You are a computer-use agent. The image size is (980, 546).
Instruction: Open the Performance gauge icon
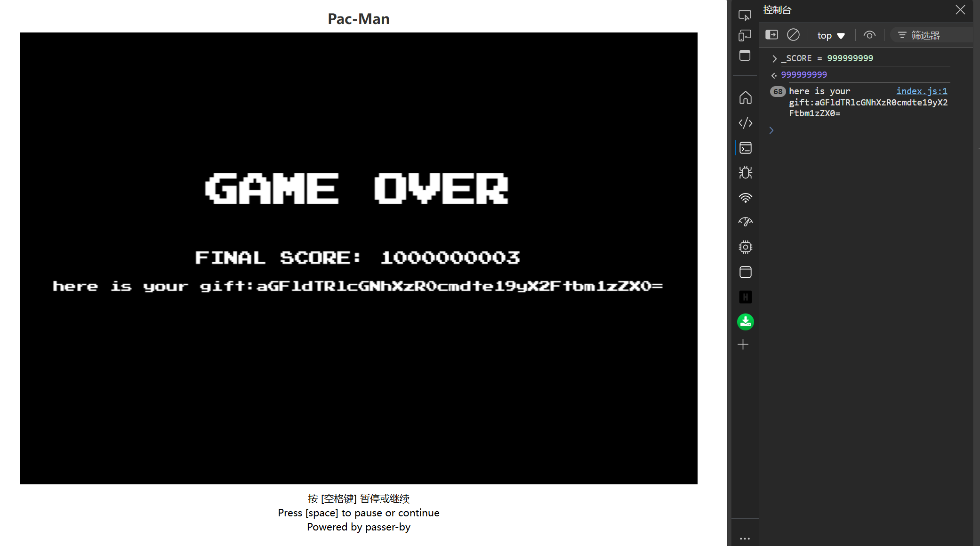745,222
